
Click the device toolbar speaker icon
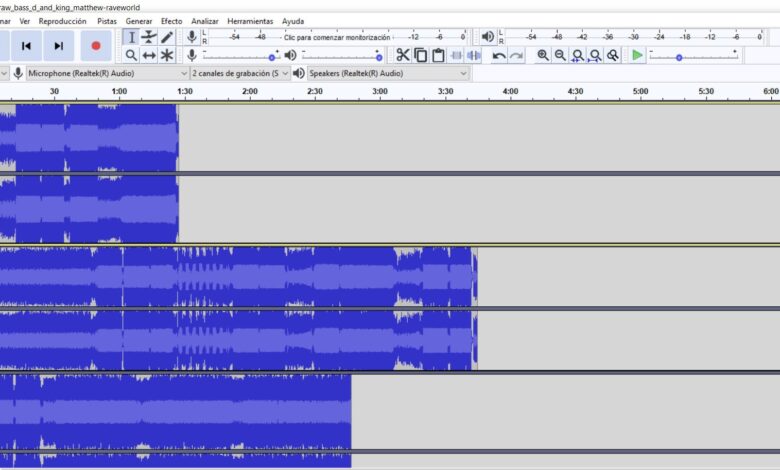coord(298,74)
